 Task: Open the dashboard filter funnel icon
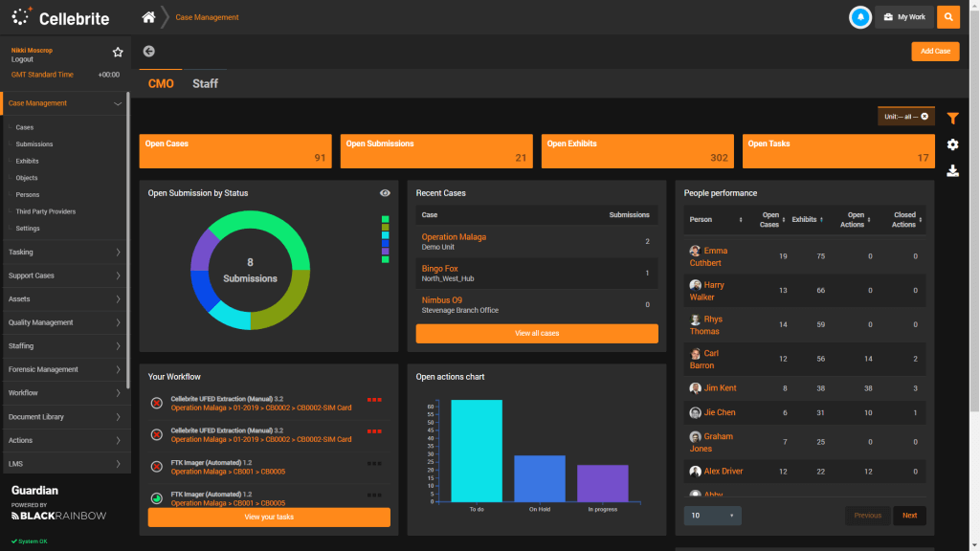point(952,119)
